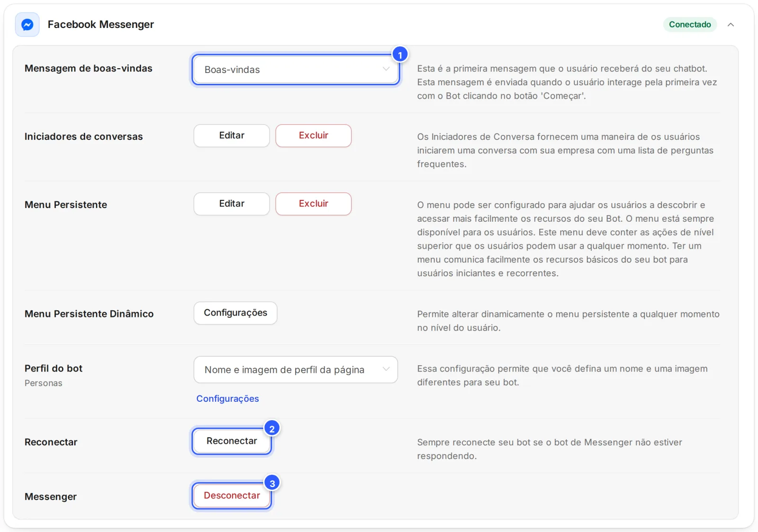
Task: Delete the Iniciadores de conversas
Action: (x=314, y=135)
